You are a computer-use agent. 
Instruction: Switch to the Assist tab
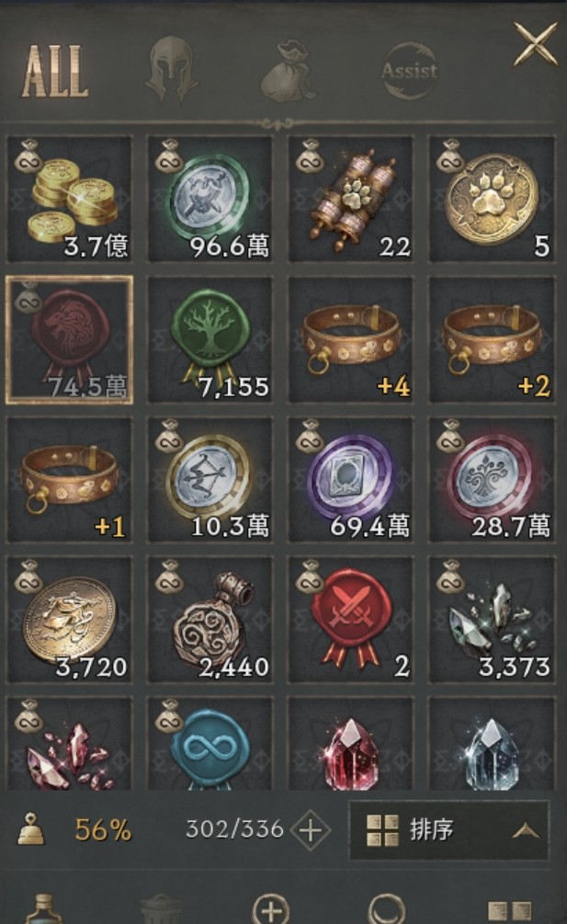[410, 71]
